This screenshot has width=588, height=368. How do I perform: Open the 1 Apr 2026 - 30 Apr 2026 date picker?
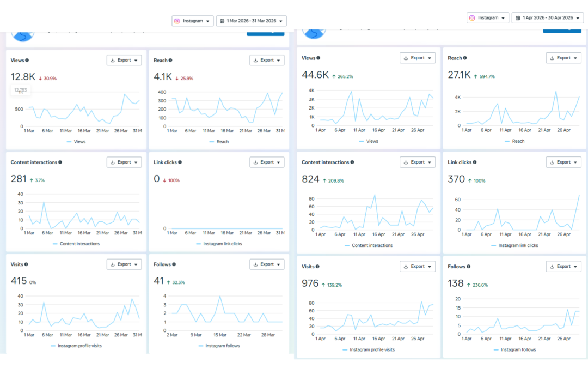point(548,17)
